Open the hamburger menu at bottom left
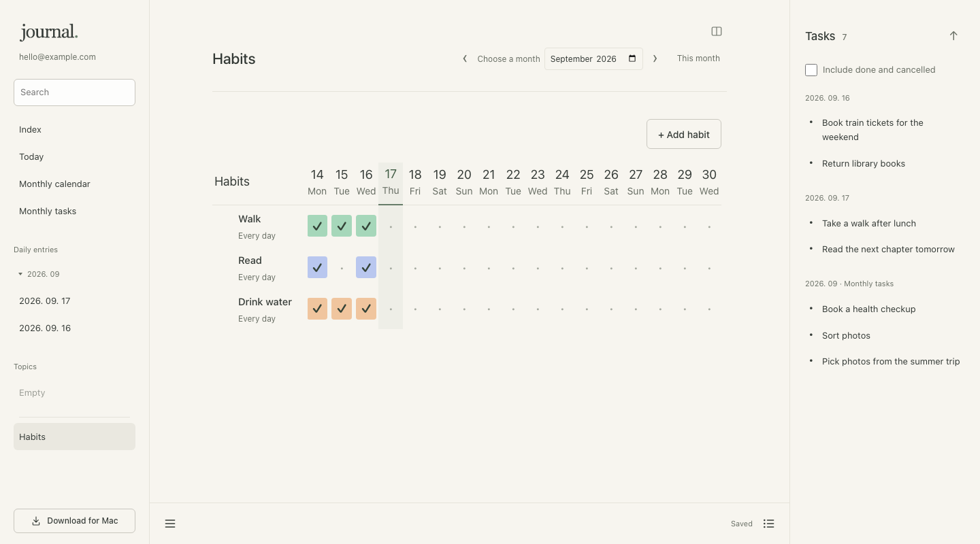 pos(170,524)
